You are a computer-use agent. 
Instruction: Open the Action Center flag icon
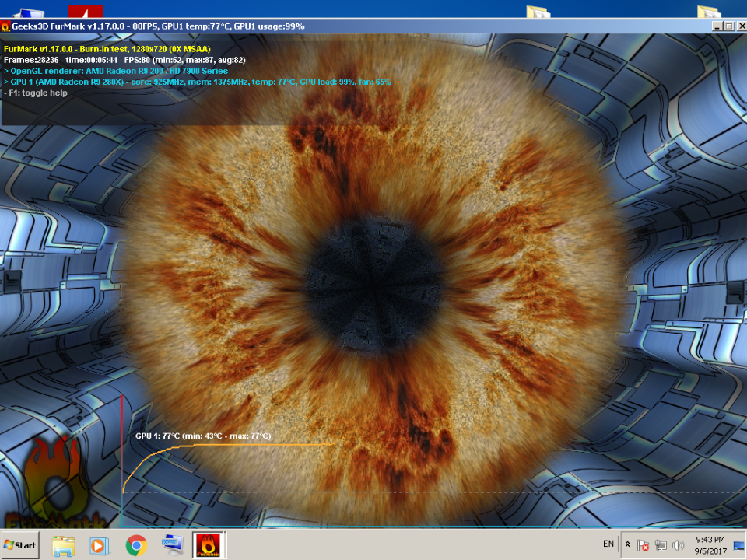click(643, 545)
